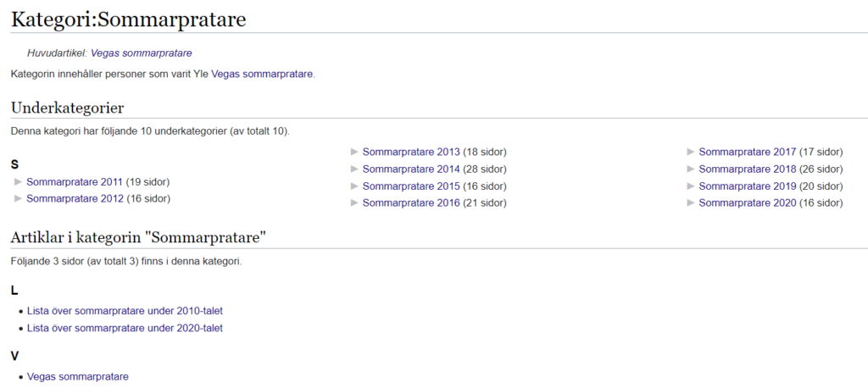This screenshot has width=868, height=388.
Task: Open Lista över sommarpratare under 2020-talet
Action: tap(125, 328)
